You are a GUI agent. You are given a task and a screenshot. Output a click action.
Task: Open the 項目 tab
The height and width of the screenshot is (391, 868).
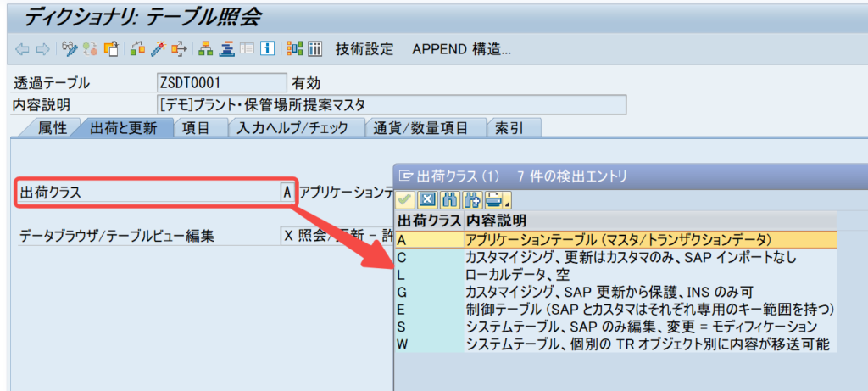(196, 128)
